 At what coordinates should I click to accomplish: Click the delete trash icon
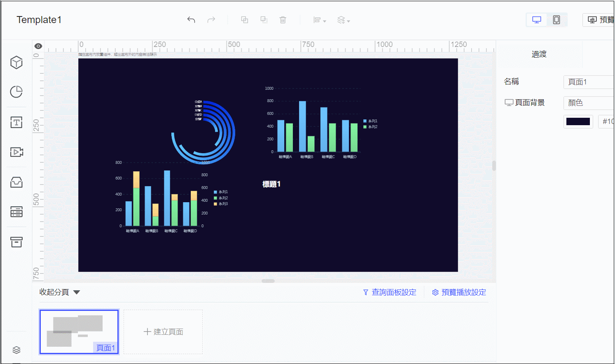283,20
